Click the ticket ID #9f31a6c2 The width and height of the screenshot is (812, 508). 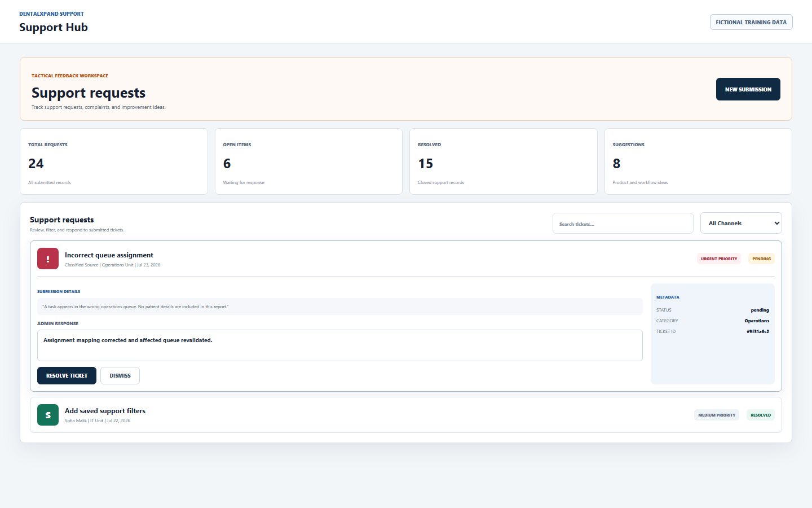coord(758,331)
